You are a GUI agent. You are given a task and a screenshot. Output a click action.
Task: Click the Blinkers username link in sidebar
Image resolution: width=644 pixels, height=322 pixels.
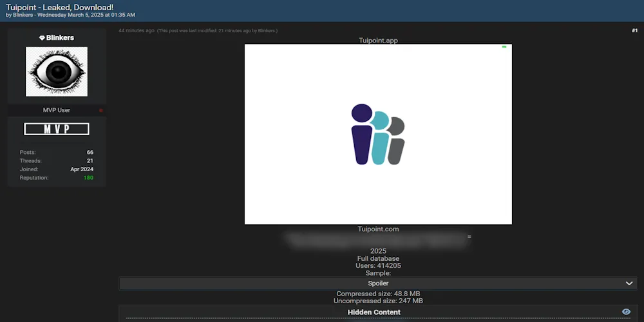[x=60, y=38]
